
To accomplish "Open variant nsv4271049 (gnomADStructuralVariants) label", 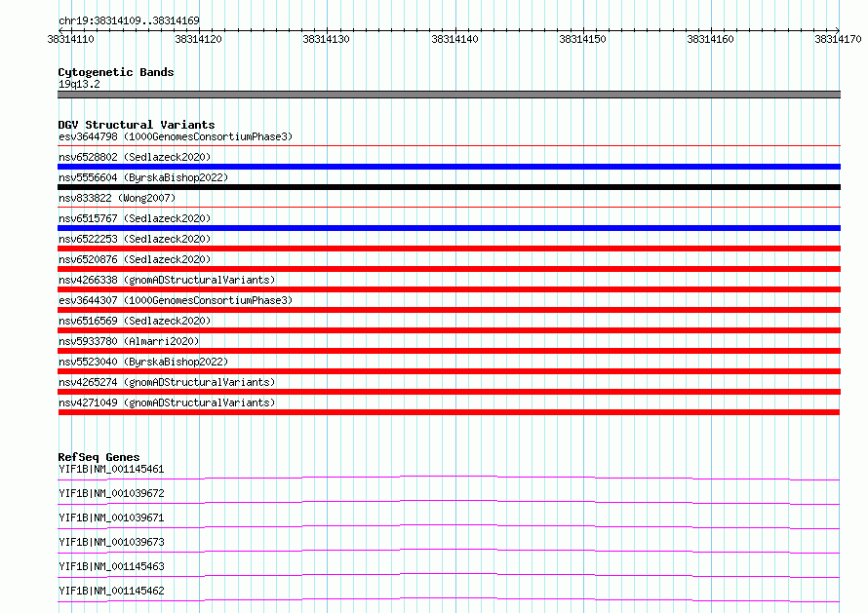I will point(167,402).
